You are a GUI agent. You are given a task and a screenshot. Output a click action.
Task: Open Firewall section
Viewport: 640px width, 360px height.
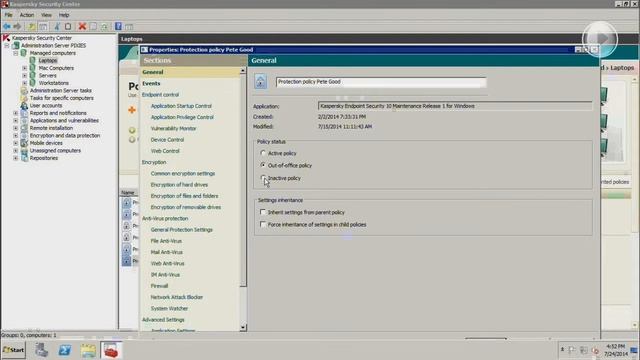coord(159,286)
